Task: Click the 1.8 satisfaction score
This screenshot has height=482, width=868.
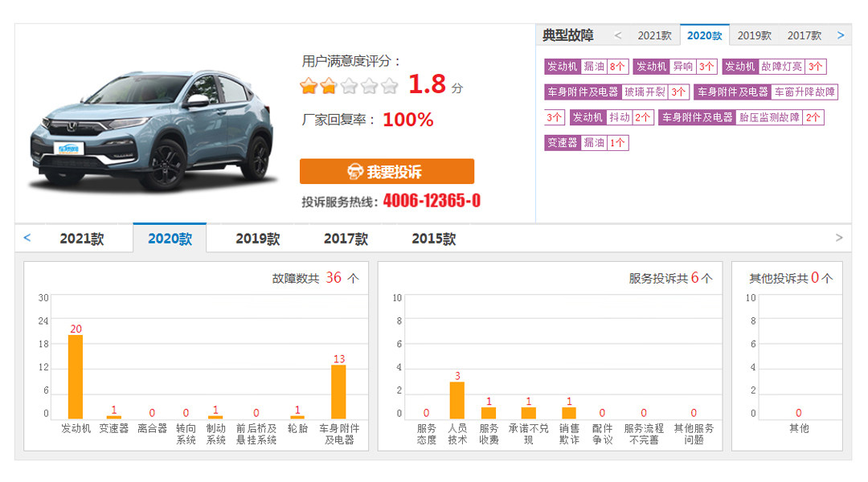Action: (x=428, y=84)
